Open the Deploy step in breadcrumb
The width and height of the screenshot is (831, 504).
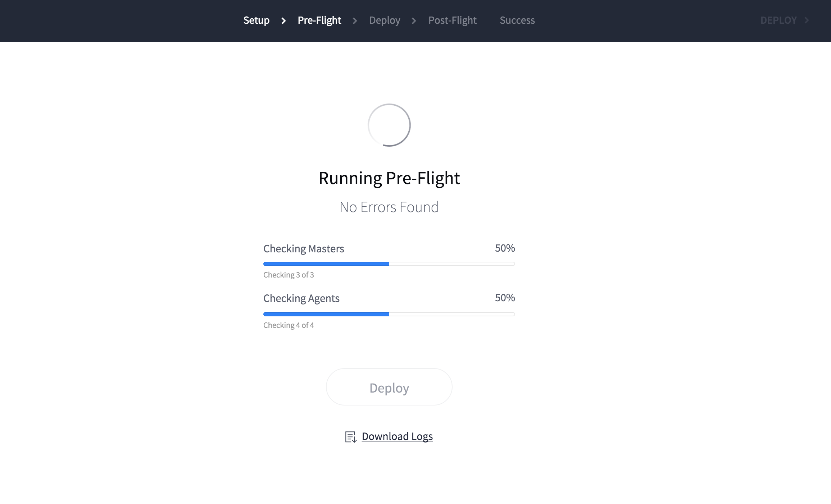[385, 20]
